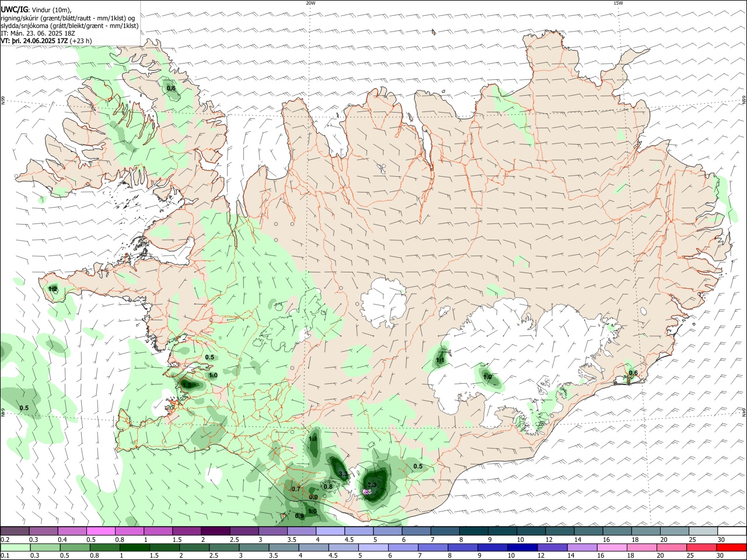The image size is (747, 560).
Task: Click the 0.6 value in the Westfjords
Action: tap(171, 88)
